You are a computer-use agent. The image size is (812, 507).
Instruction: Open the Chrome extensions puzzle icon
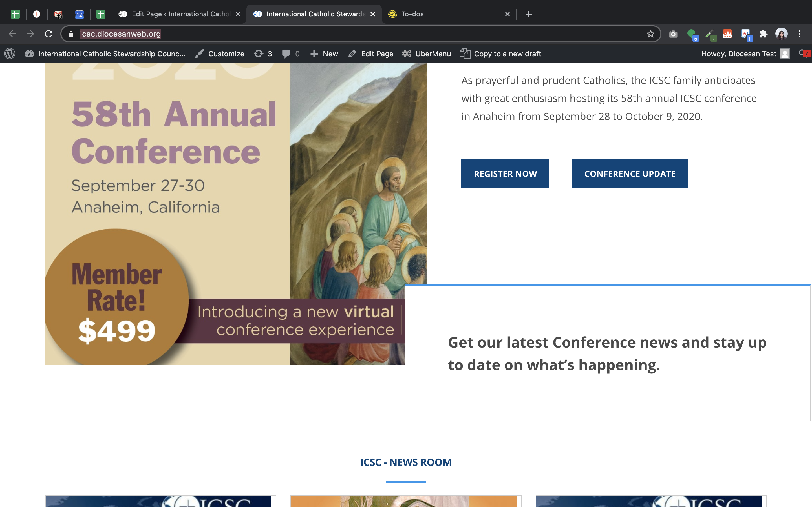[763, 34]
